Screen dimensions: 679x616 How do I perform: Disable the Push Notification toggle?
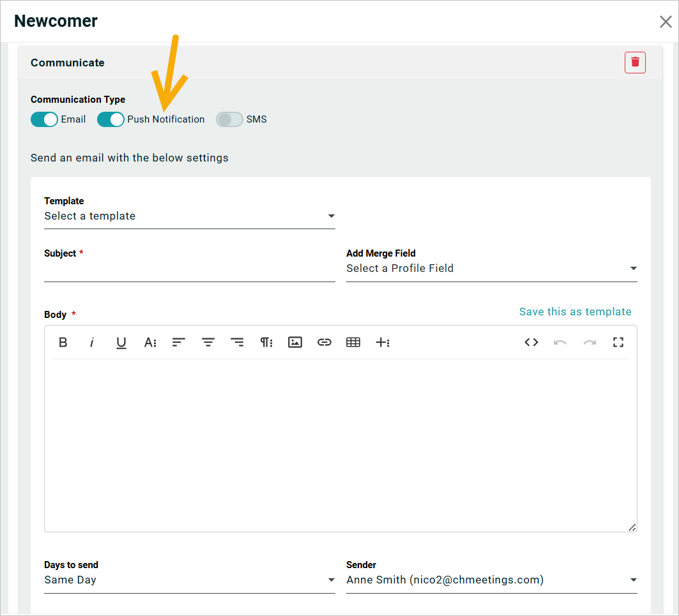coord(111,119)
